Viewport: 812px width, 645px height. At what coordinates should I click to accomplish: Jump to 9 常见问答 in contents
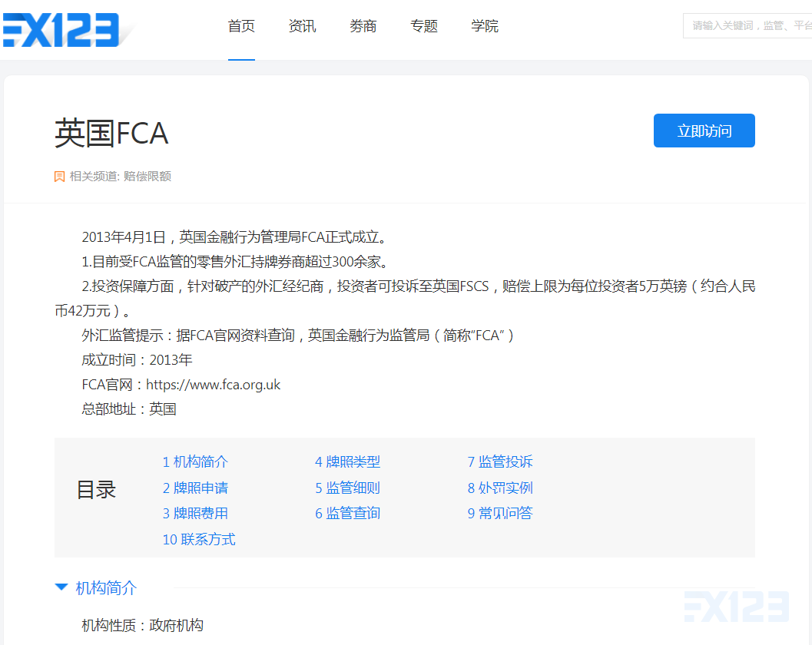[500, 514]
